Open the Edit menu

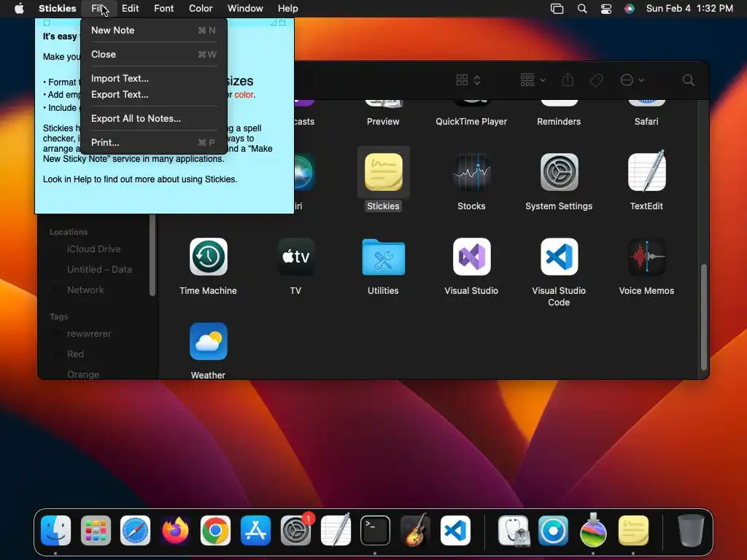tap(130, 9)
